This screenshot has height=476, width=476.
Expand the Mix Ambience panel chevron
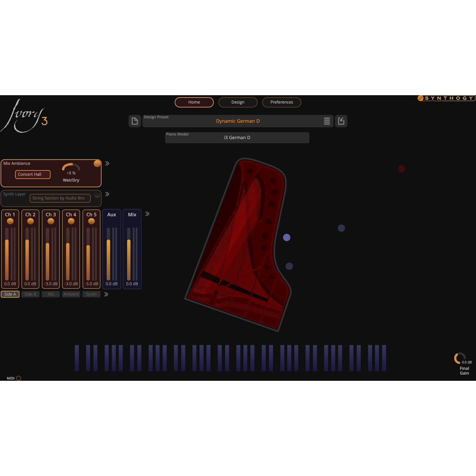pos(107,163)
